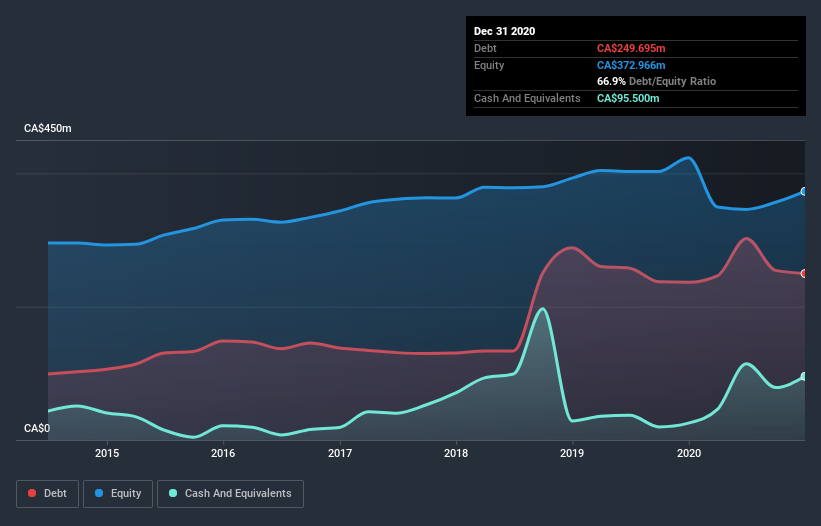This screenshot has height=526, width=821.
Task: Select the teal Cash endpoint marker on chart
Action: tap(804, 377)
